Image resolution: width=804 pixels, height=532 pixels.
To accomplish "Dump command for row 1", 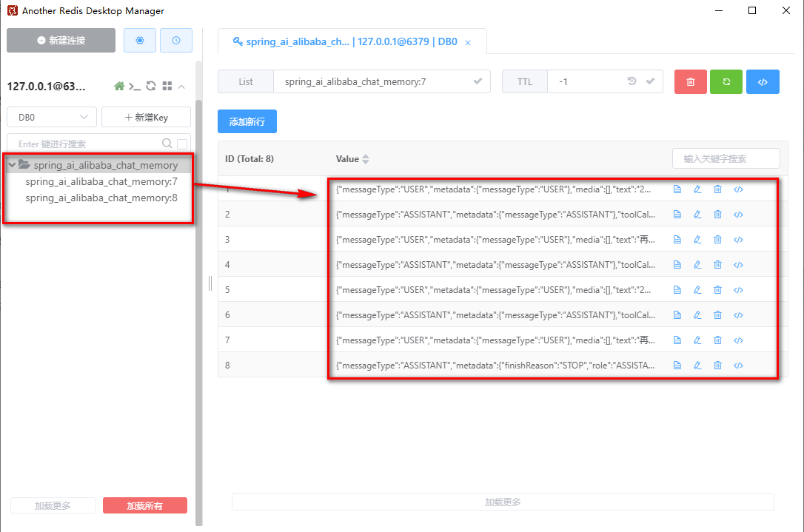I will point(738,189).
